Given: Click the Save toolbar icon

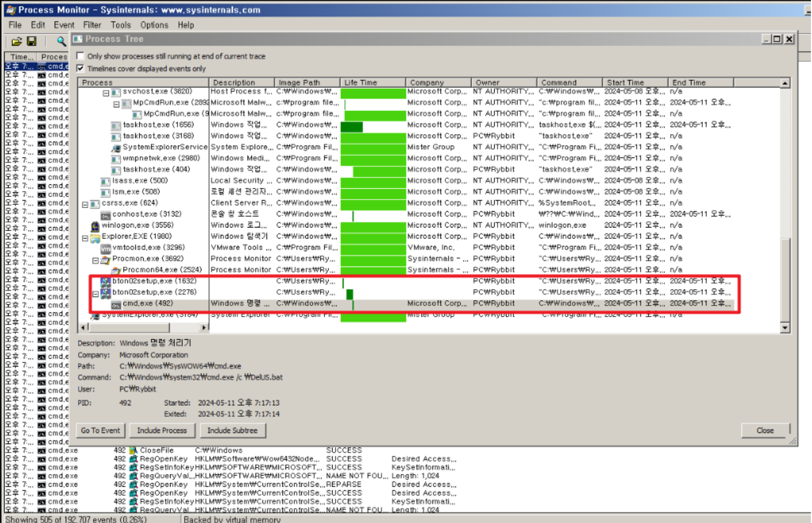Looking at the screenshot, I should [32, 41].
